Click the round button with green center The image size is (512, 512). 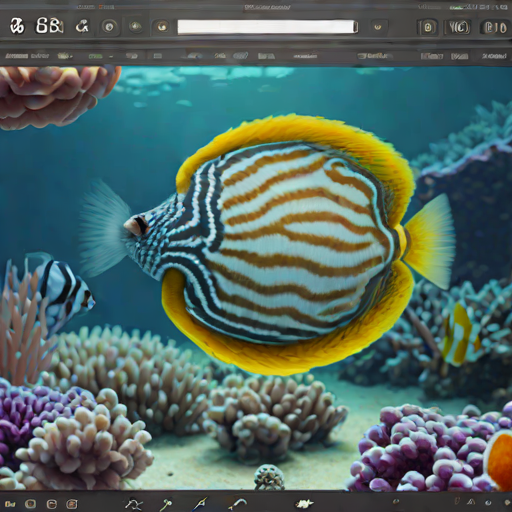pyautogui.click(x=135, y=26)
